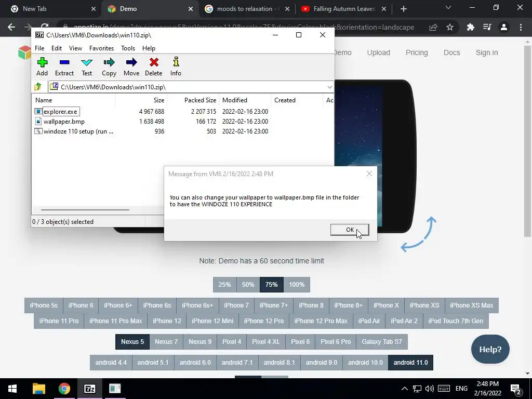Click the Add button in 7-Zip toolbar
The image size is (532, 399).
42,67
